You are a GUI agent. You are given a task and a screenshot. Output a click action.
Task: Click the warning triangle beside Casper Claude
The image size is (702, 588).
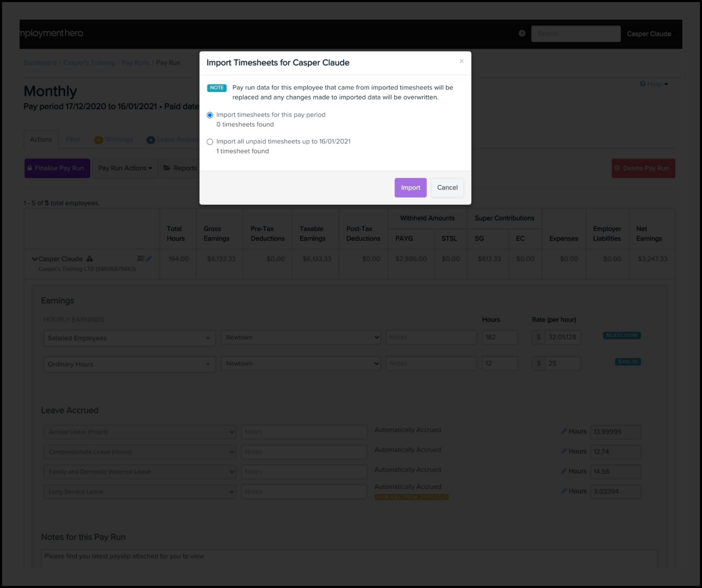coord(90,259)
